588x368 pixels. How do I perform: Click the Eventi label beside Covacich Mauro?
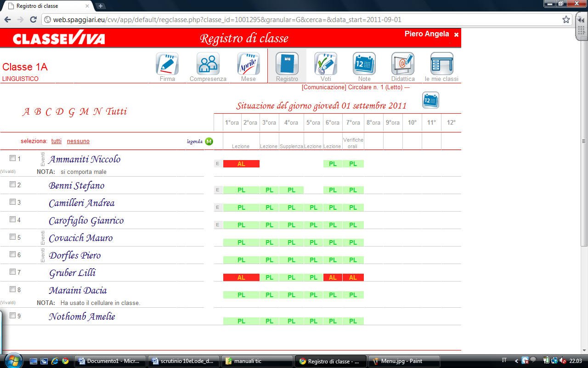coord(42,238)
